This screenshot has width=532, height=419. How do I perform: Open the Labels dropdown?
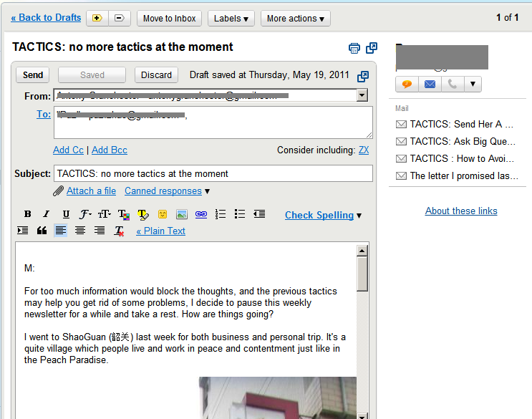(x=231, y=19)
